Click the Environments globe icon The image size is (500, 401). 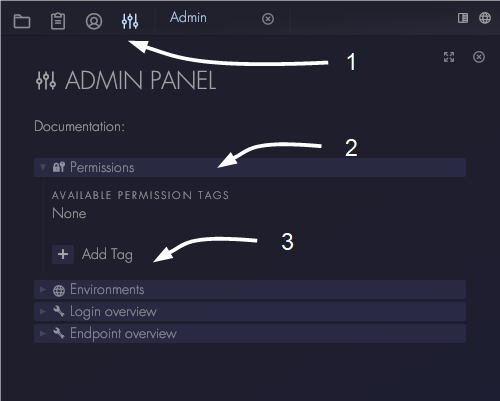pos(59,290)
